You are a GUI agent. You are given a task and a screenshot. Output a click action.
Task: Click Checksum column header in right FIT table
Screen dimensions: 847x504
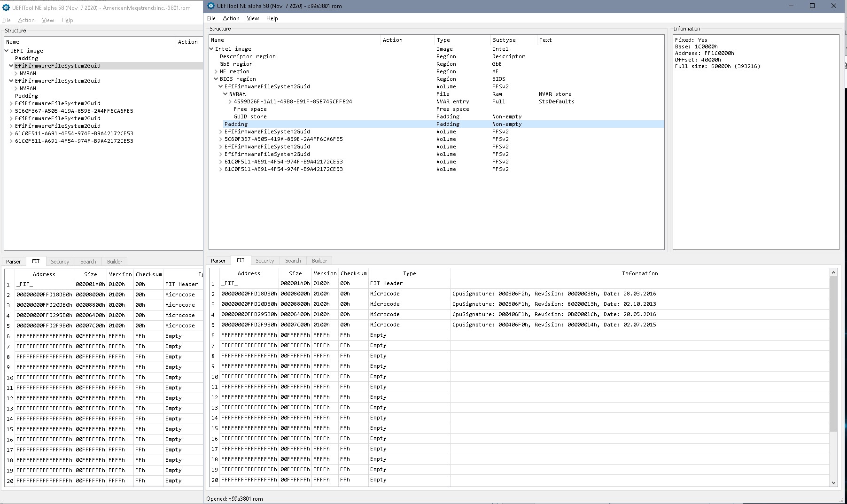[353, 273]
